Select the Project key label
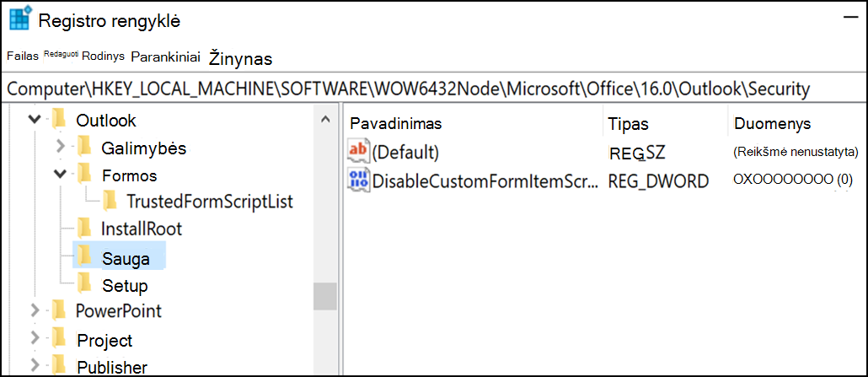This screenshot has width=868, height=377. 104,340
